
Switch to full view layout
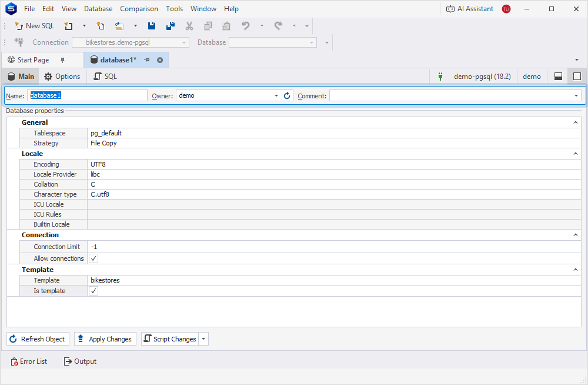pyautogui.click(x=577, y=77)
